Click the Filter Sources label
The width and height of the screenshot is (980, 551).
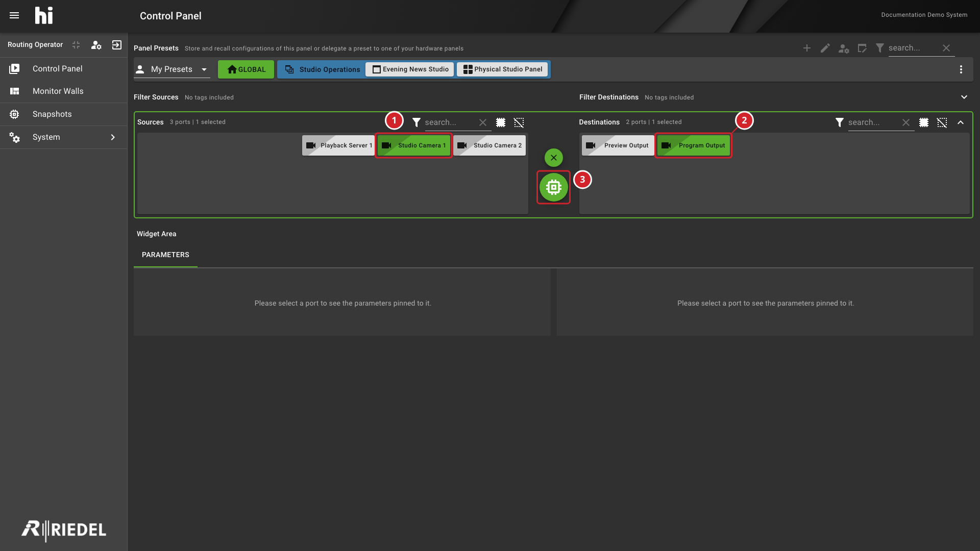pyautogui.click(x=156, y=97)
